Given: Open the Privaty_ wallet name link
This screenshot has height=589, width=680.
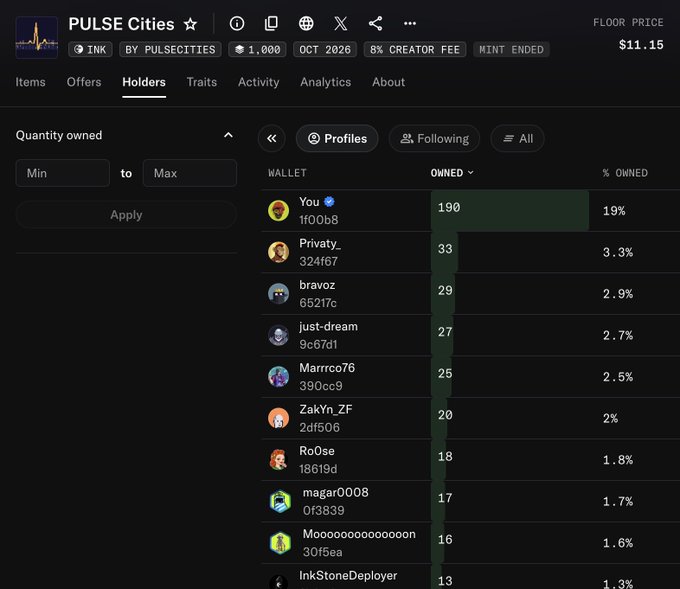Looking at the screenshot, I should 320,244.
